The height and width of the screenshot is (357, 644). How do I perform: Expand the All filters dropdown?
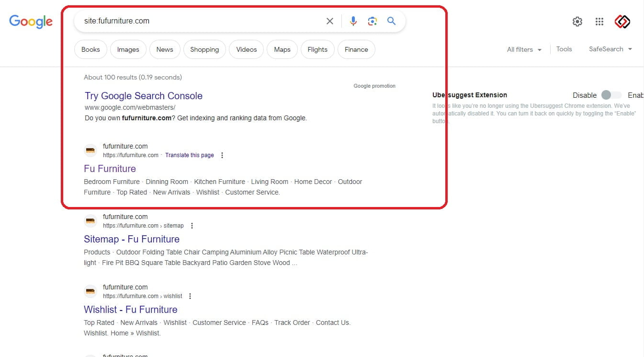524,49
